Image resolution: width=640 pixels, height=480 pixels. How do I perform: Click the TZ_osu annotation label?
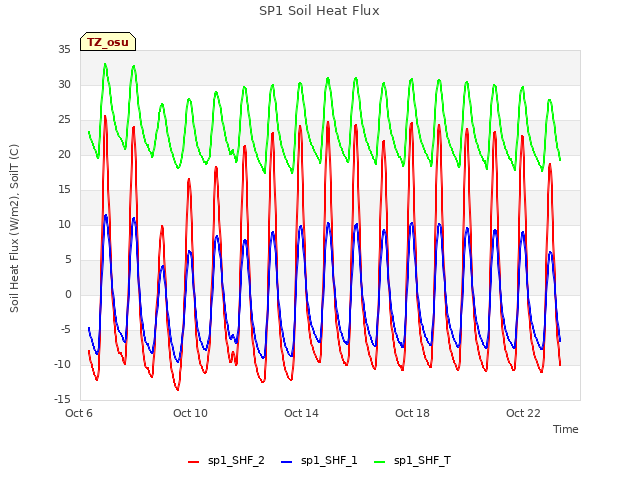(108, 42)
